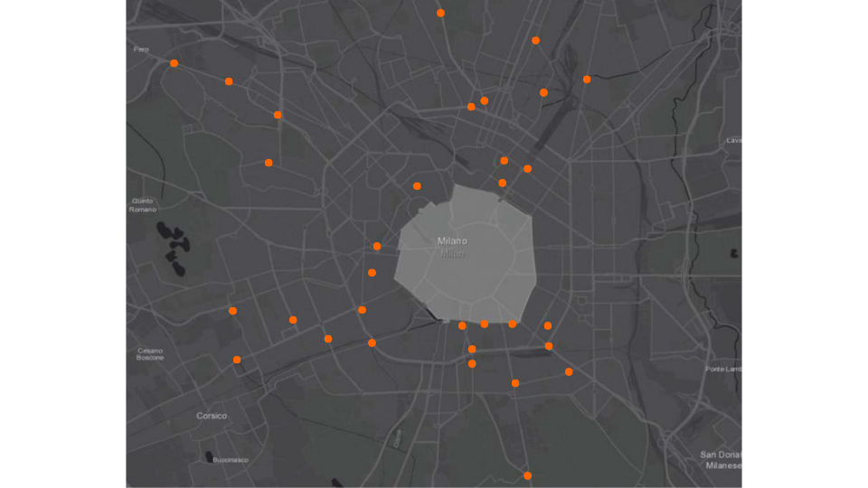The image size is (868, 488).
Task: Click the Cesano Boscone label
Action: click(150, 353)
